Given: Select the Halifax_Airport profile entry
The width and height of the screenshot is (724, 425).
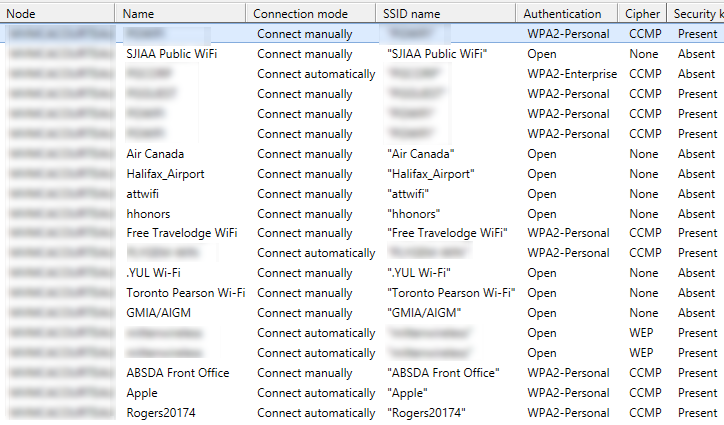Looking at the screenshot, I should (362, 174).
